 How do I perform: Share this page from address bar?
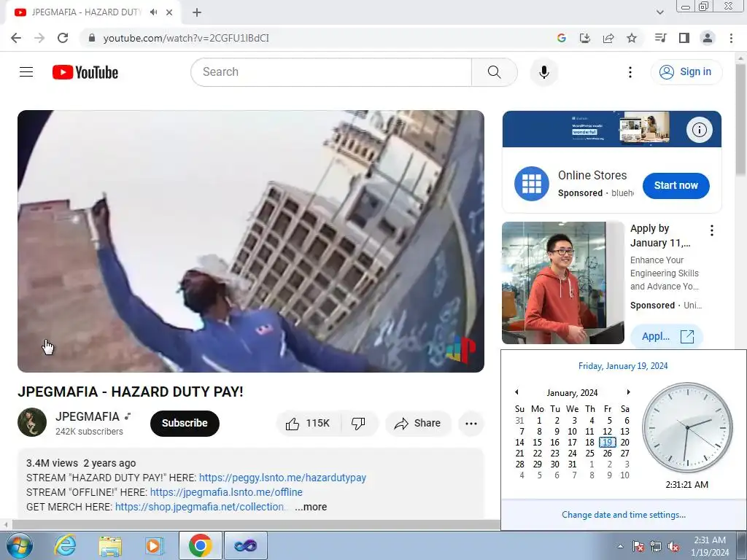pyautogui.click(x=608, y=38)
